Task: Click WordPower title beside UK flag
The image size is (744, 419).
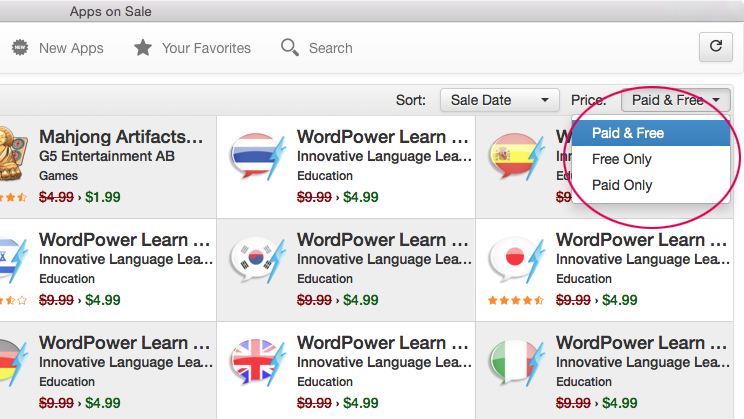Action: pyautogui.click(x=382, y=343)
